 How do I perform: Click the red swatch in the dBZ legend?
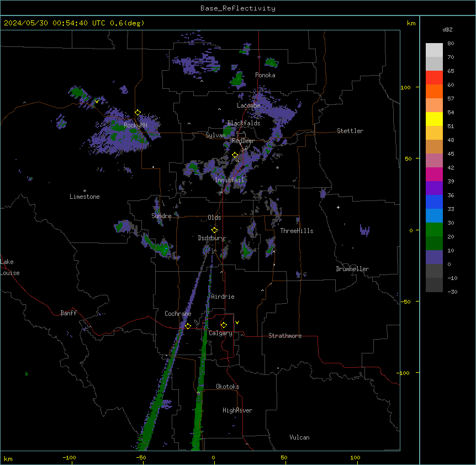[x=434, y=78]
